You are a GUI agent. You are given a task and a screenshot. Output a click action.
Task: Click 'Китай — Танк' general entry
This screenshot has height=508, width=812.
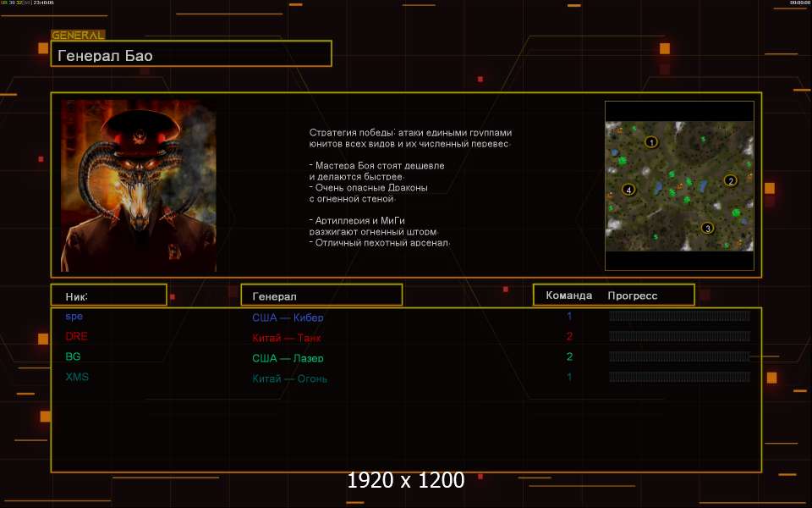[287, 338]
